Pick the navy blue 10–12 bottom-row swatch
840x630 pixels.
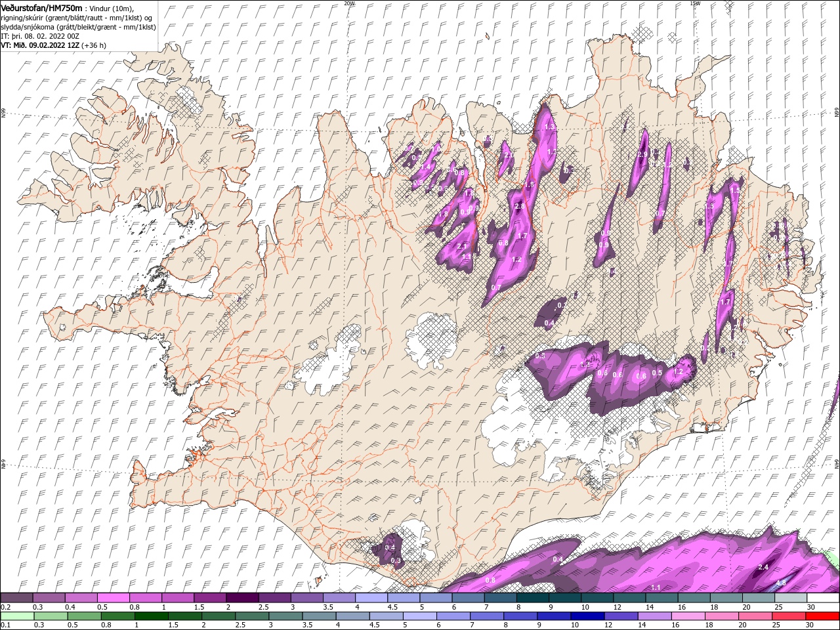coord(587,616)
